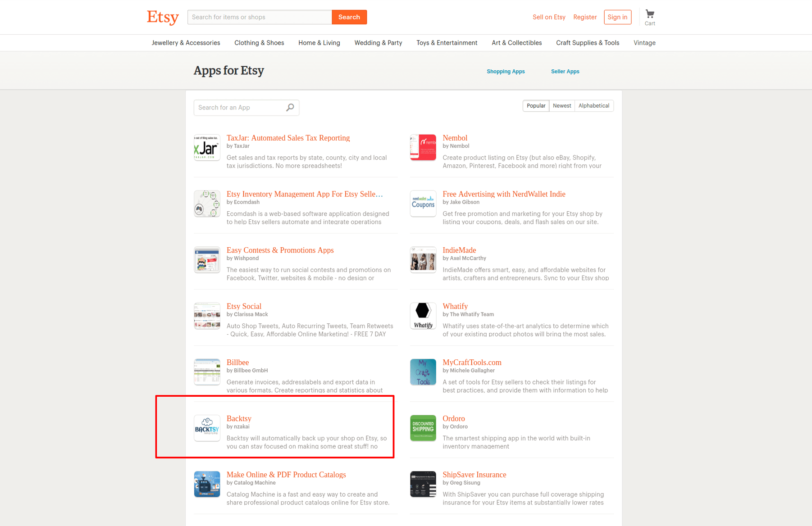Open the Vintage category
Viewport: 812px width, 526px height.
click(644, 43)
